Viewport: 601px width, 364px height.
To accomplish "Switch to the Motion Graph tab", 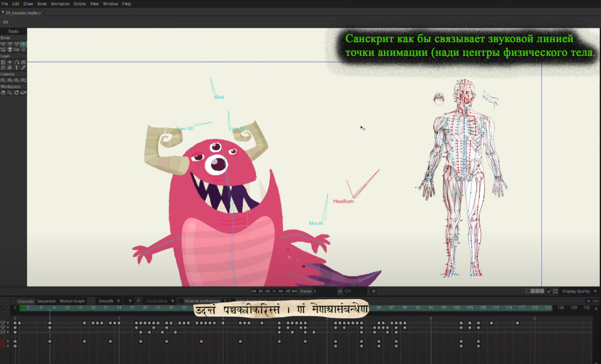I will click(72, 301).
